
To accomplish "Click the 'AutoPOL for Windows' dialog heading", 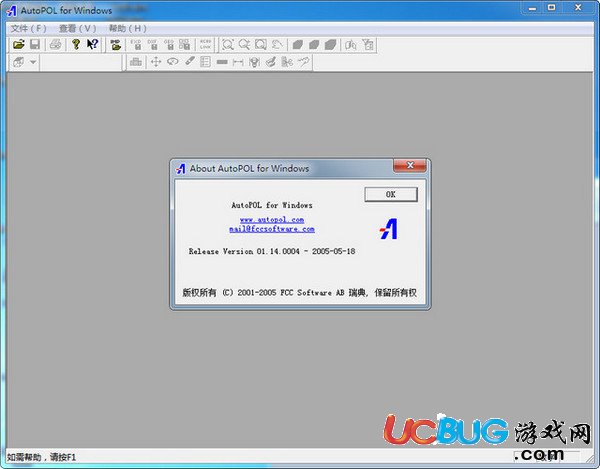I will coord(272,205).
